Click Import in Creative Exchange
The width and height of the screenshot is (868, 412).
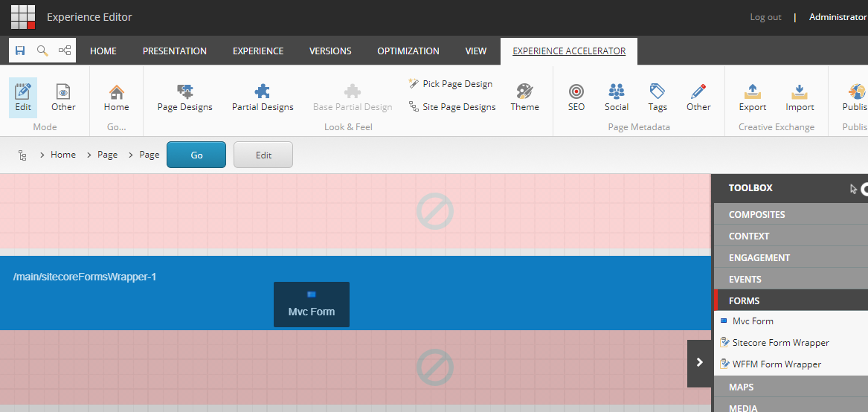800,97
